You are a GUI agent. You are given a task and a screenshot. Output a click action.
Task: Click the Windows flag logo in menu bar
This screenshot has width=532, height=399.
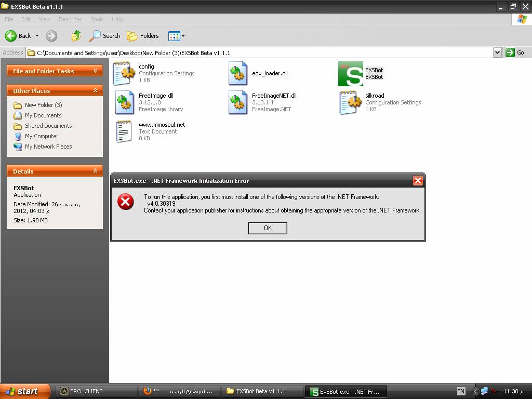point(522,19)
